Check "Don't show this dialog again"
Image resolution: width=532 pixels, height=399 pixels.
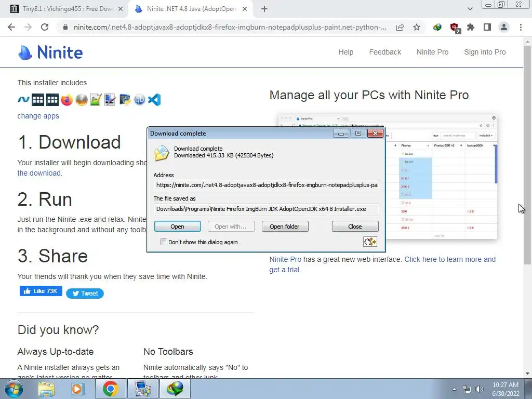point(164,242)
